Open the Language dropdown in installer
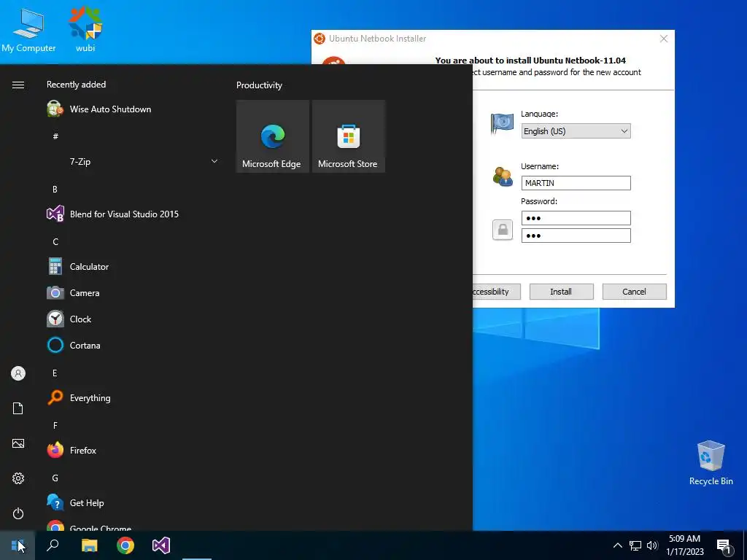Image resolution: width=747 pixels, height=560 pixels. [x=576, y=131]
